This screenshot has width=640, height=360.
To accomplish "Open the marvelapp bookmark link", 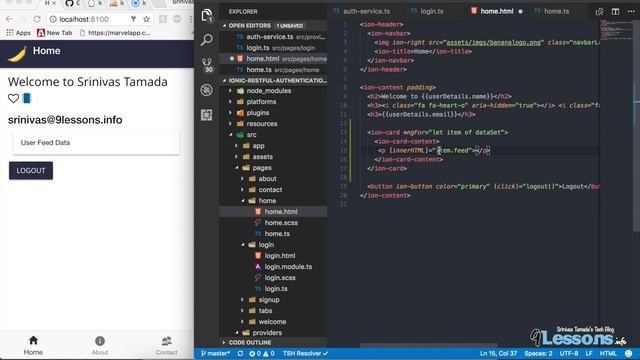I will (116, 33).
